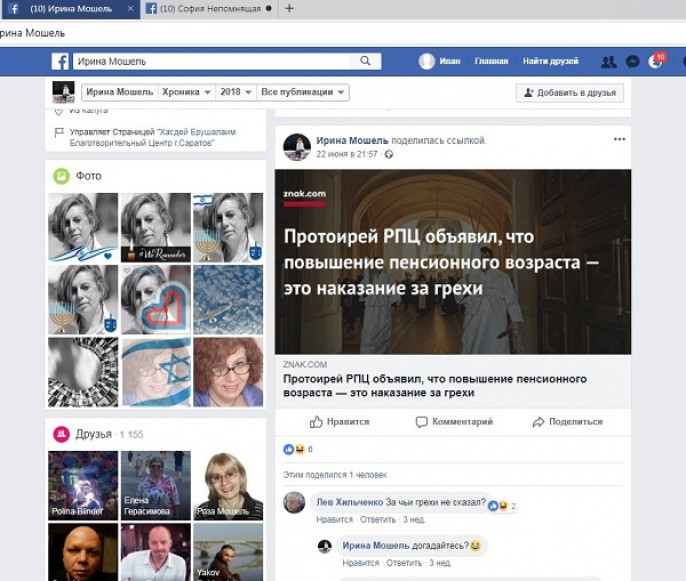Open friend Yakov's thumbnail

228,552
